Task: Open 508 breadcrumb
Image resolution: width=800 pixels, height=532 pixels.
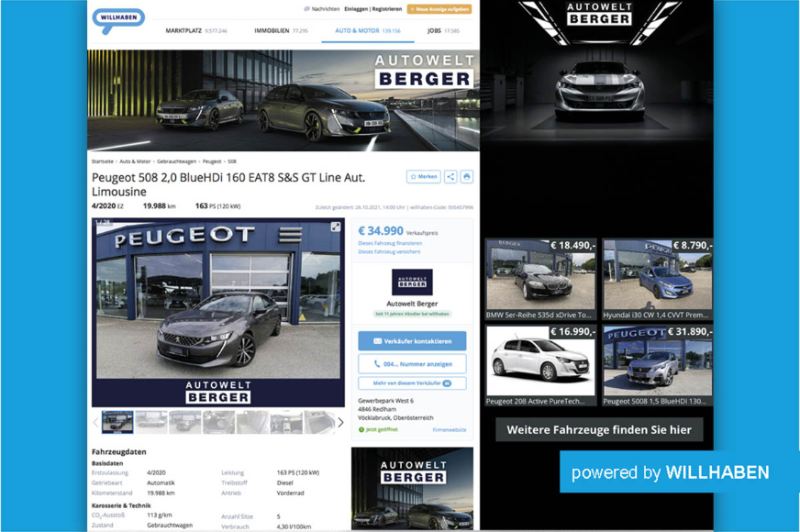Action: pos(232,161)
